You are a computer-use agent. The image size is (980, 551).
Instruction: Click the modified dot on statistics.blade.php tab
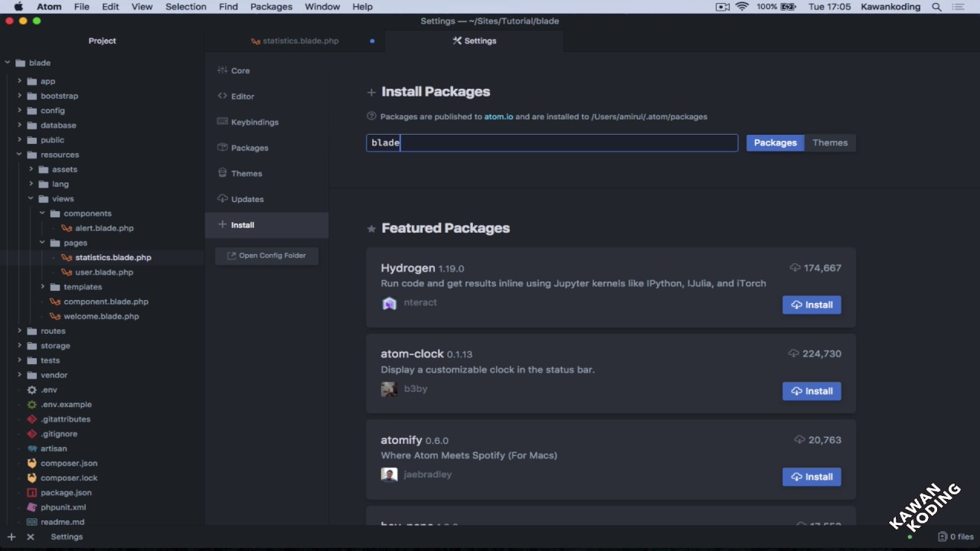pos(372,41)
